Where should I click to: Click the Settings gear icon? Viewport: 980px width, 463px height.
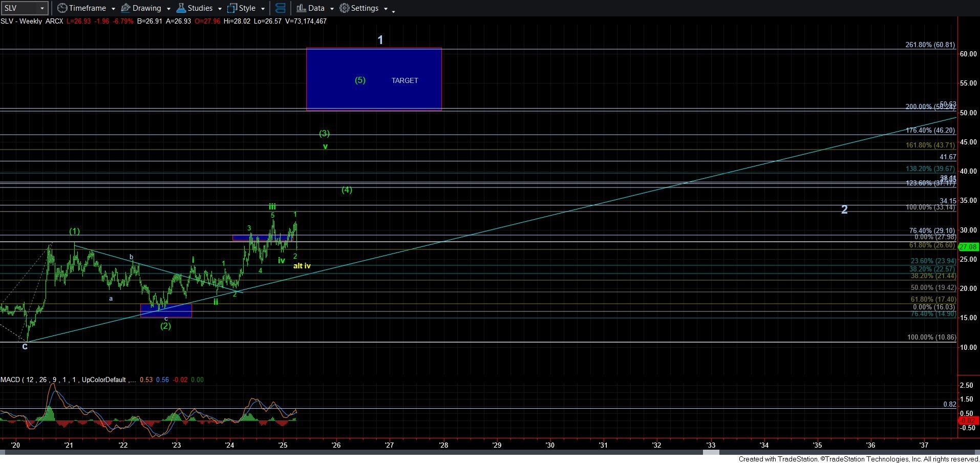(x=345, y=8)
